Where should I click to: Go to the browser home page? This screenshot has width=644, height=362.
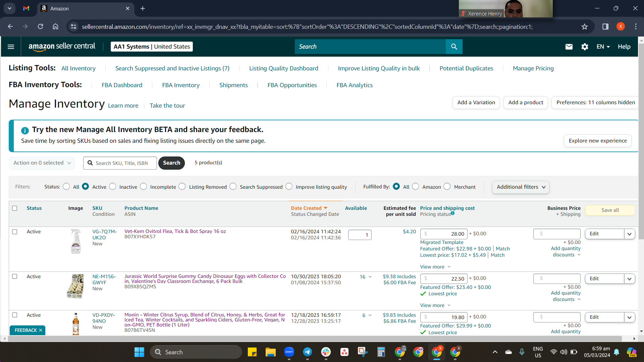(x=56, y=26)
